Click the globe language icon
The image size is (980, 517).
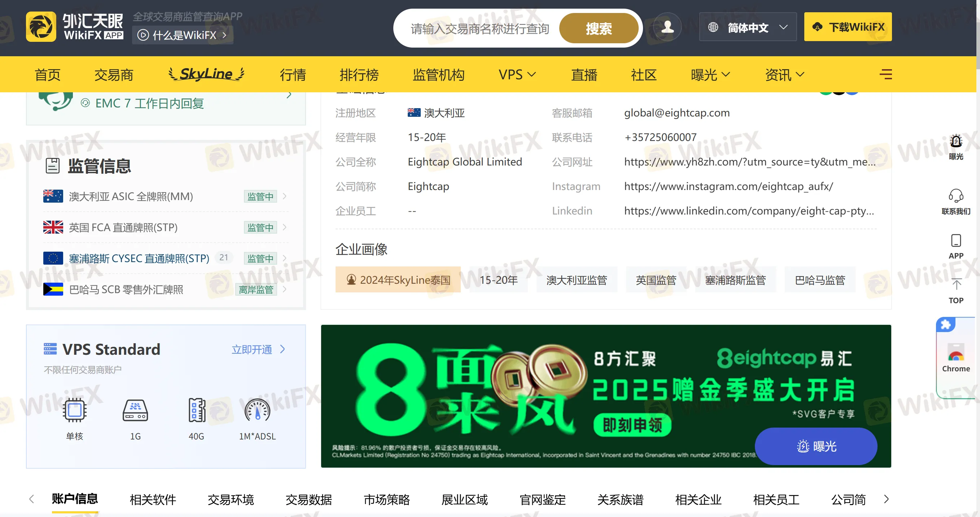[713, 27]
